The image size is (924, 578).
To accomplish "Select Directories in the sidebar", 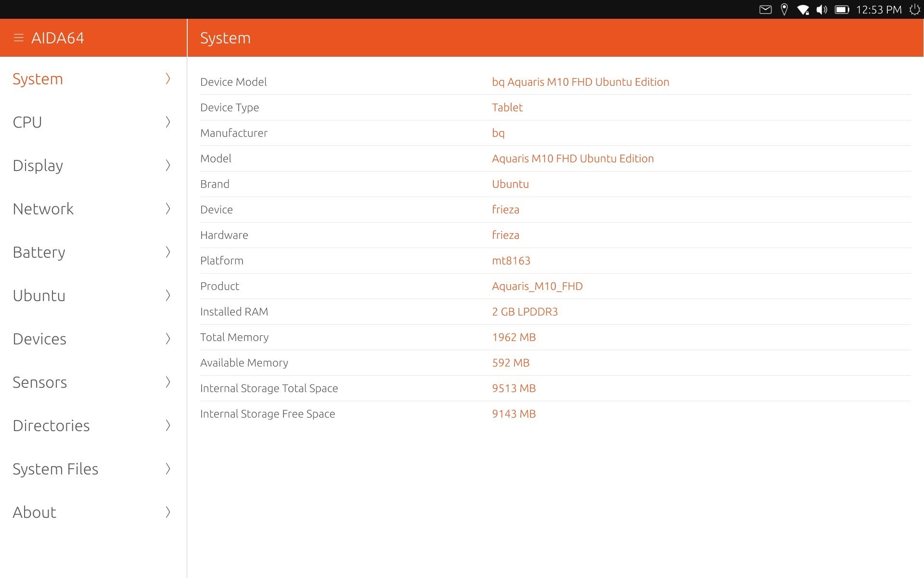I will [x=51, y=425].
